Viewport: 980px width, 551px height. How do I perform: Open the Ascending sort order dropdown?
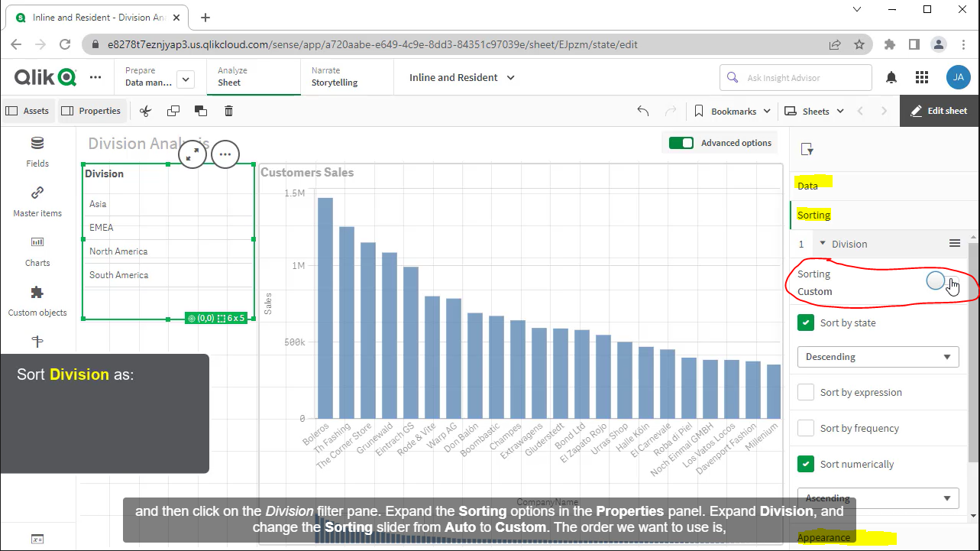pos(878,498)
